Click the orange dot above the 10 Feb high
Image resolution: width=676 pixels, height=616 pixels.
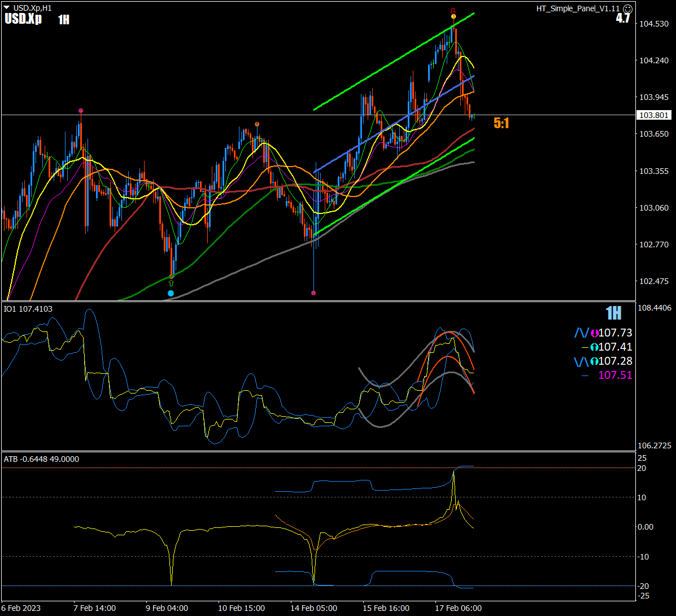(x=257, y=124)
